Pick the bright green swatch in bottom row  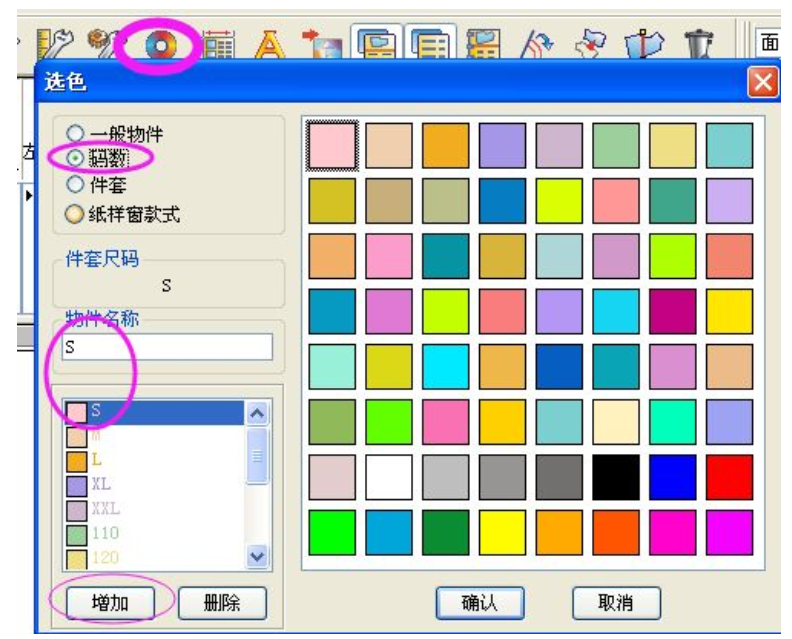[332, 532]
